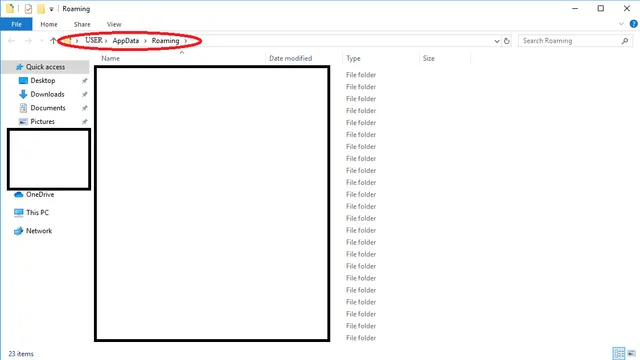The width and height of the screenshot is (640, 360).
Task: Select Roaming in the address path
Action: (x=165, y=41)
